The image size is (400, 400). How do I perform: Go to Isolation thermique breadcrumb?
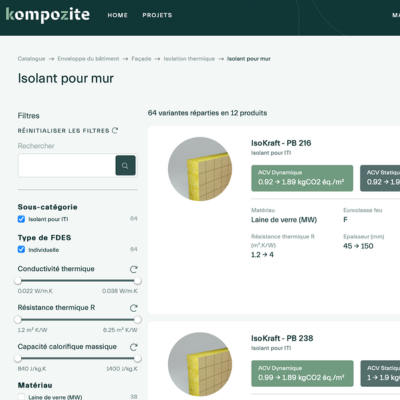[189, 59]
